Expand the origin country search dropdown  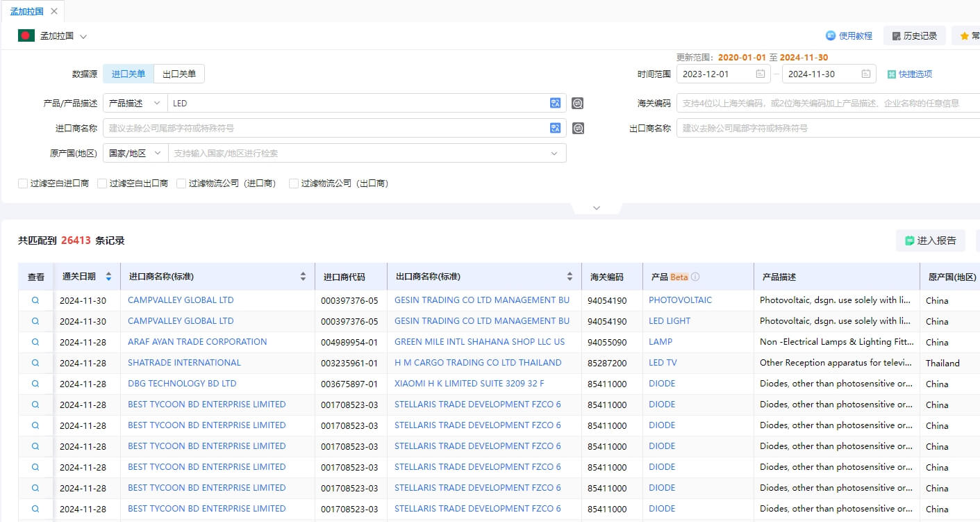click(554, 153)
